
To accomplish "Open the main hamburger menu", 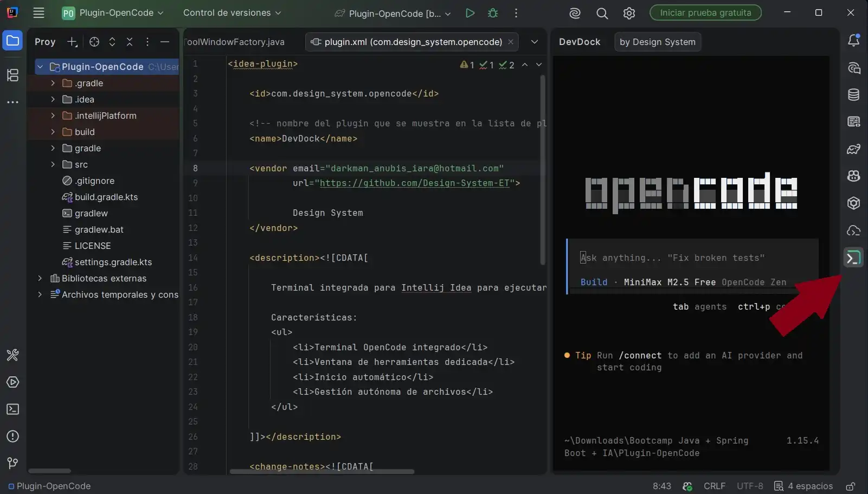I will tap(38, 13).
